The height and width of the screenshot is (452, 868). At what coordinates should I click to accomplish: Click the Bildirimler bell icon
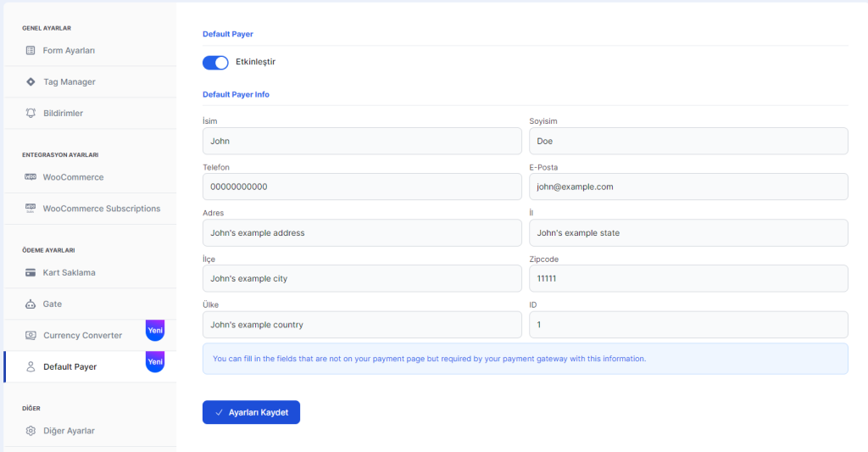click(31, 113)
